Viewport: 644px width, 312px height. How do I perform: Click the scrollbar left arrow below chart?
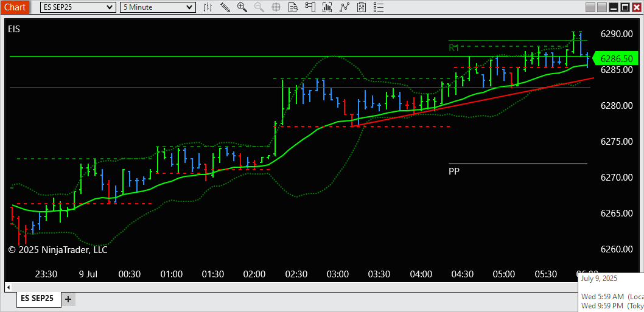click(8, 286)
